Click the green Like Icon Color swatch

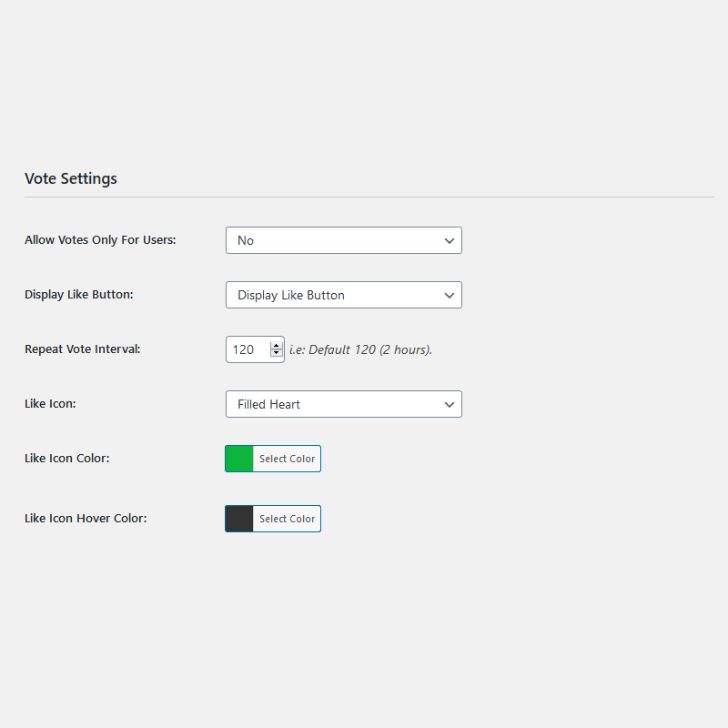point(239,459)
